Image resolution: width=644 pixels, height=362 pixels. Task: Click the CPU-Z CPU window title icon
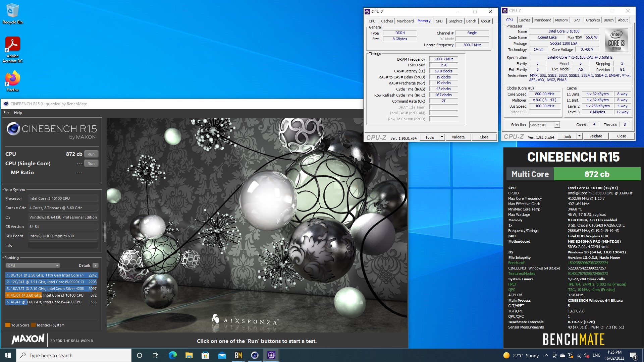(x=505, y=11)
